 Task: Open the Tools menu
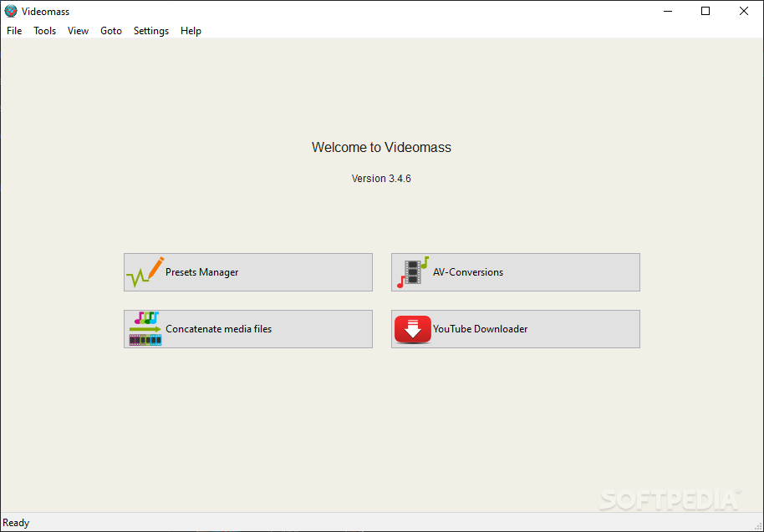point(45,31)
